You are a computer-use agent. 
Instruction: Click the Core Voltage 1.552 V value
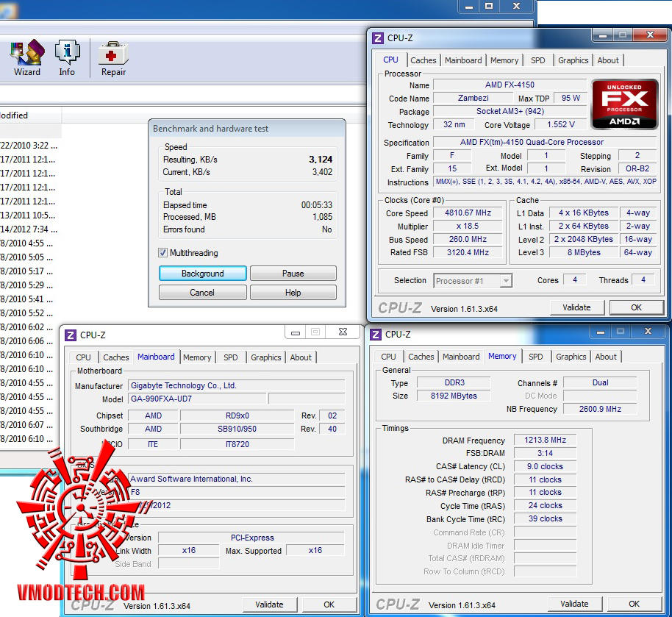pos(560,124)
